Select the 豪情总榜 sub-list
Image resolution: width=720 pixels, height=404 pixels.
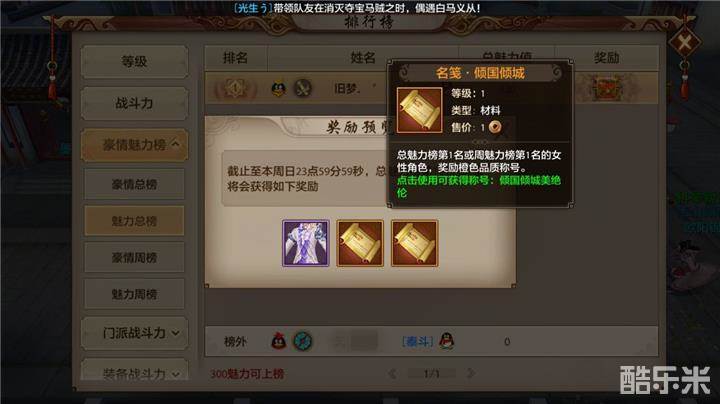pyautogui.click(x=135, y=184)
